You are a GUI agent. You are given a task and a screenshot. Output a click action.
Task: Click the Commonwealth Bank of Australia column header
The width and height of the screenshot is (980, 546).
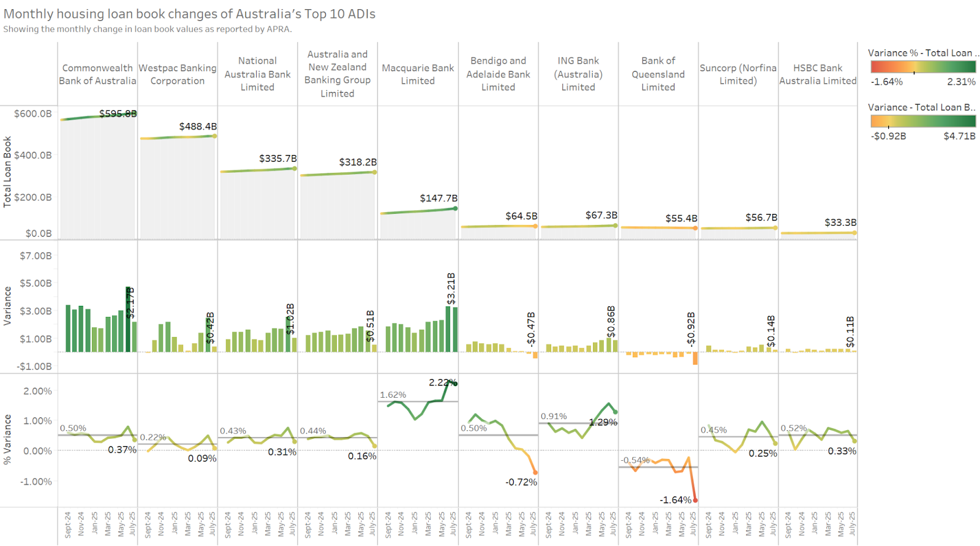click(97, 74)
